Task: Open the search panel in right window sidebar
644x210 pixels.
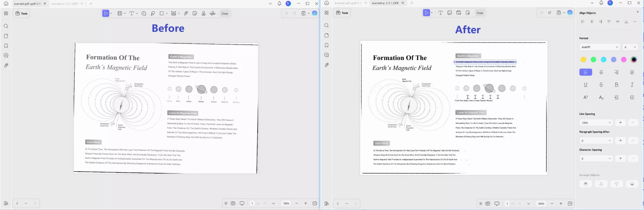Action: pyautogui.click(x=327, y=25)
